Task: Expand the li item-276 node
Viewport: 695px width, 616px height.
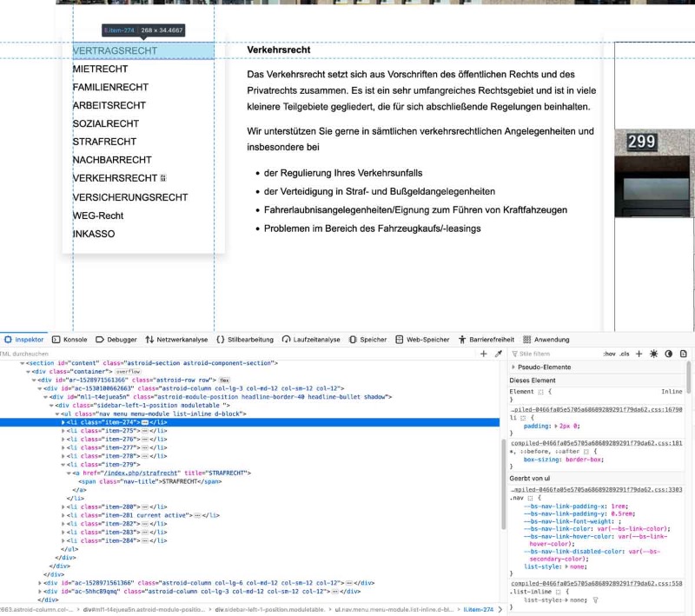Action: 63,439
